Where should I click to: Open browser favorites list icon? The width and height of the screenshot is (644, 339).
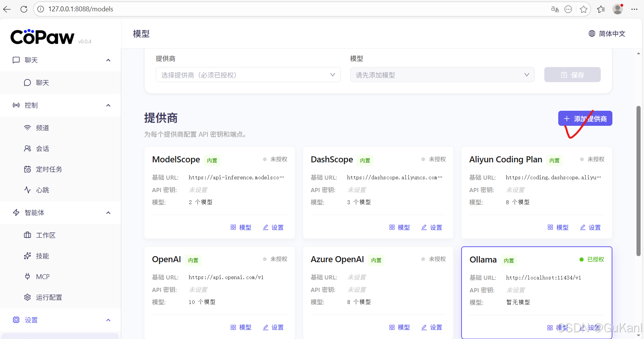(601, 9)
